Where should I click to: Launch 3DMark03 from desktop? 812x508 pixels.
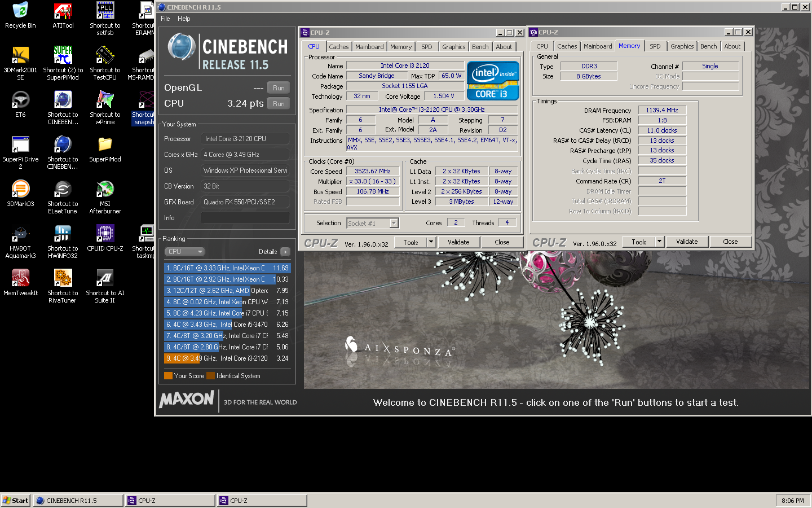[x=20, y=194]
